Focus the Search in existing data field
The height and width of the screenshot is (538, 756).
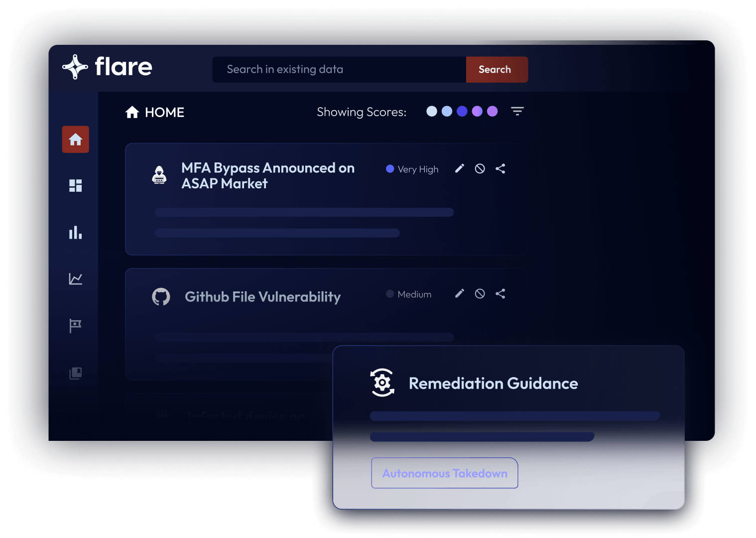(339, 69)
